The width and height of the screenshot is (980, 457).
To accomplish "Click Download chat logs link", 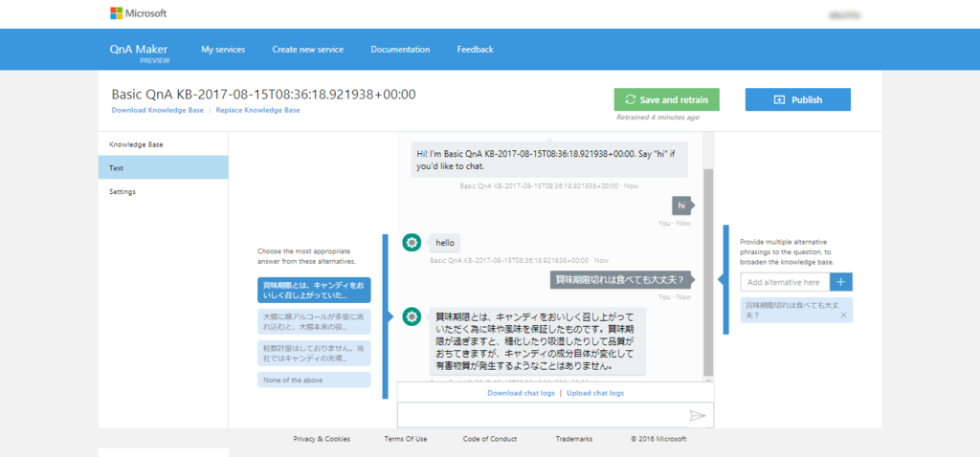I will pyautogui.click(x=522, y=393).
